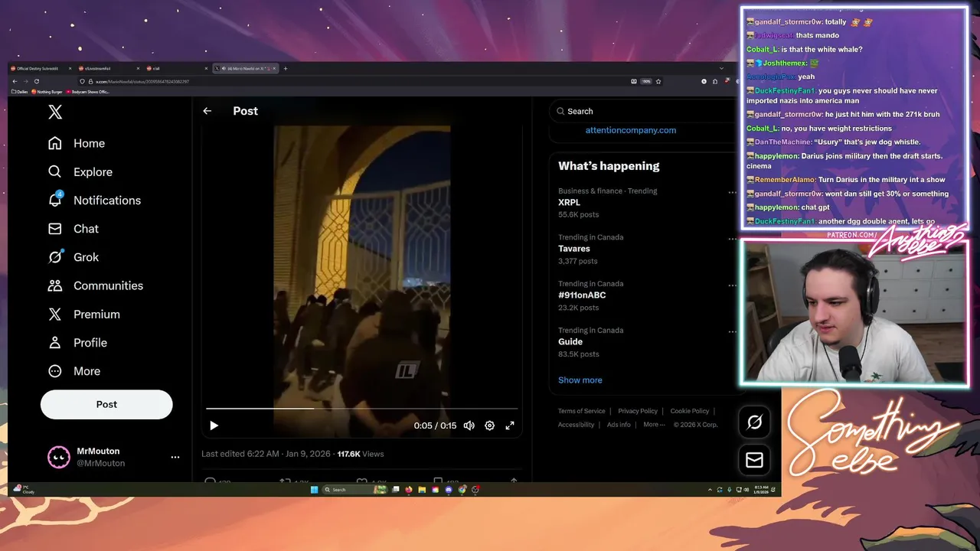The width and height of the screenshot is (980, 551).
Task: Open video settings gear
Action: pyautogui.click(x=489, y=425)
